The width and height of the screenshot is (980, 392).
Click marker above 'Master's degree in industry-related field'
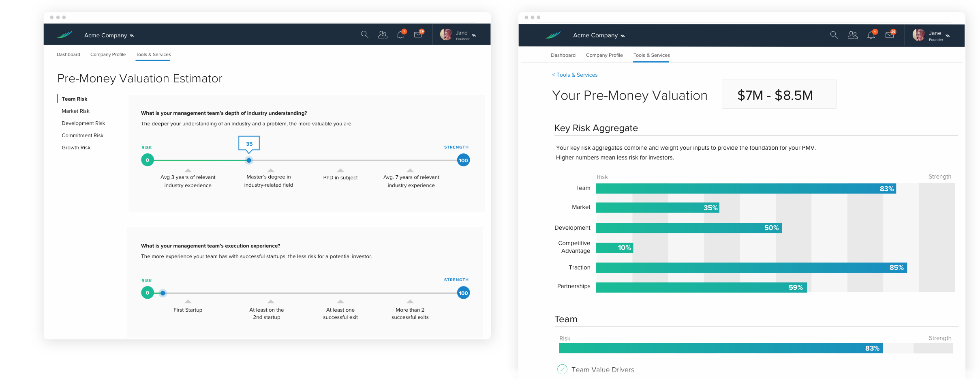(271, 170)
